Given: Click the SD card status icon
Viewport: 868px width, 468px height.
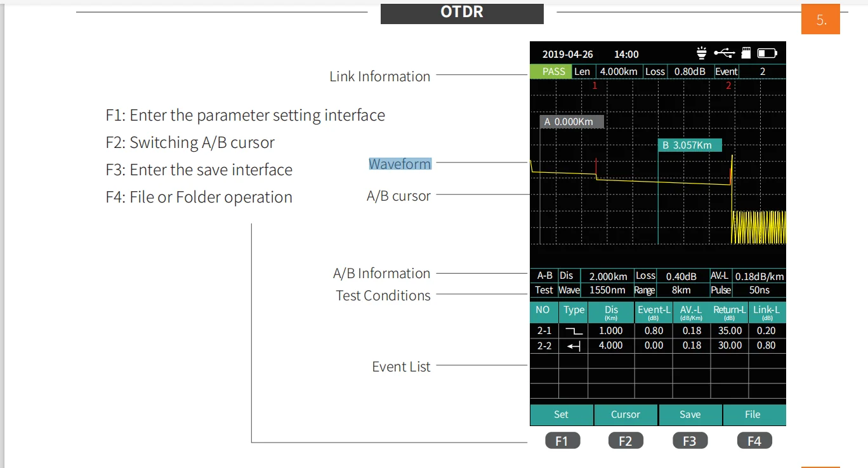Looking at the screenshot, I should (x=746, y=53).
